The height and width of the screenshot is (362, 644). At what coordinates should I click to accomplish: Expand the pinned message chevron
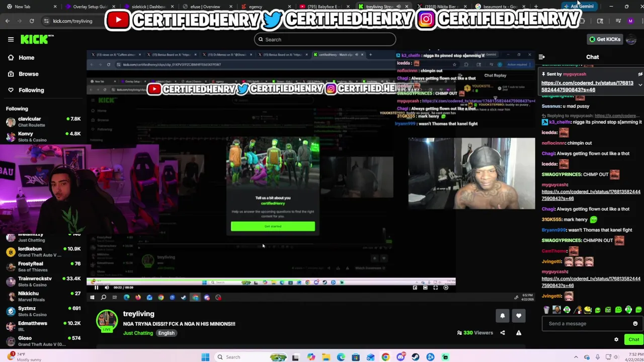click(x=640, y=85)
